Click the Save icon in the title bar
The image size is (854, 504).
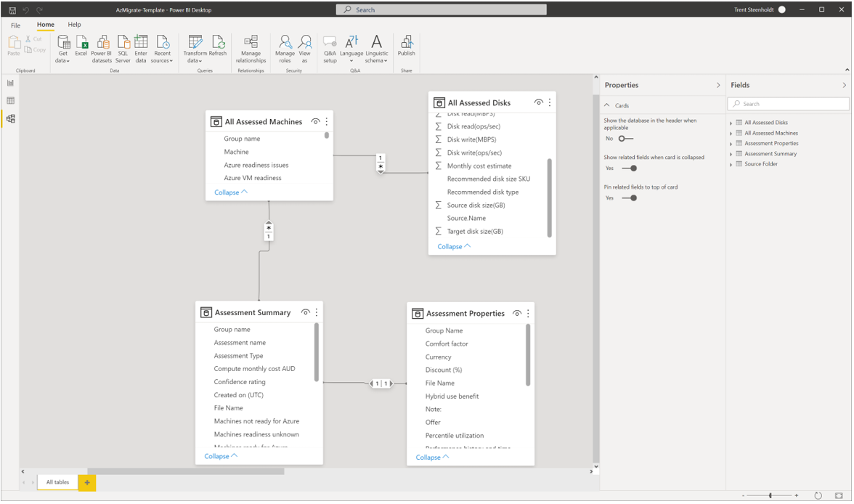coord(12,10)
